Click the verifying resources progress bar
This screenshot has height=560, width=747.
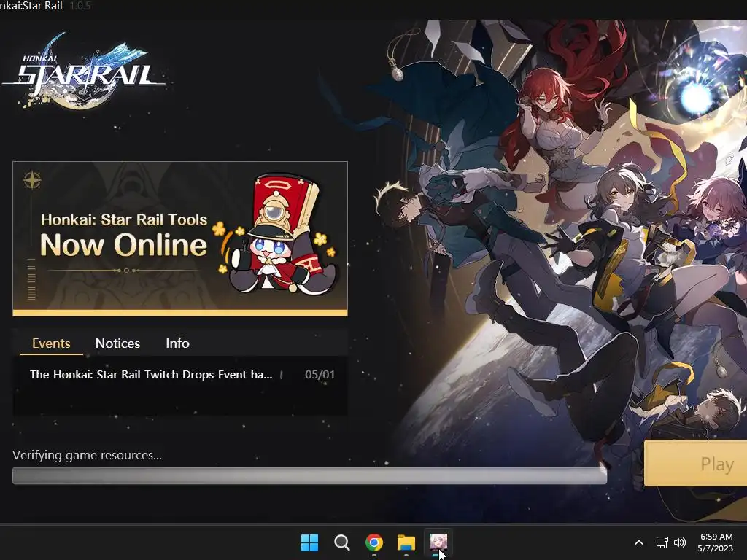tap(309, 475)
